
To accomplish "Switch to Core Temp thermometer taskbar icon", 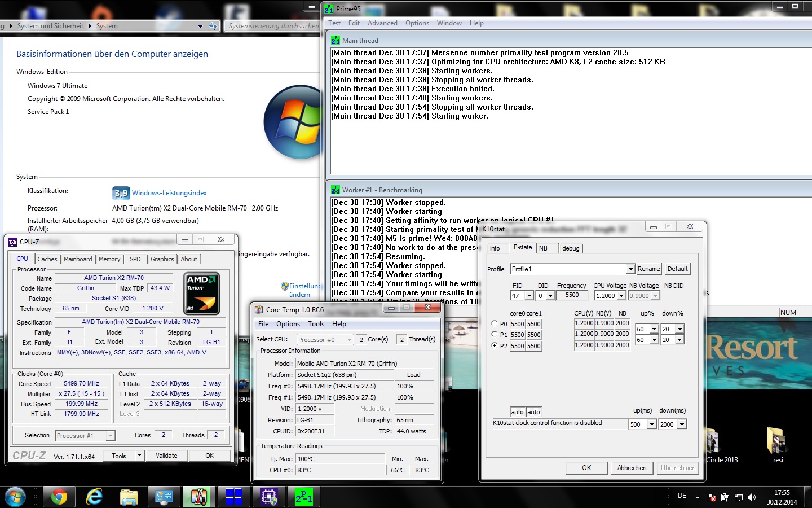I will (199, 497).
